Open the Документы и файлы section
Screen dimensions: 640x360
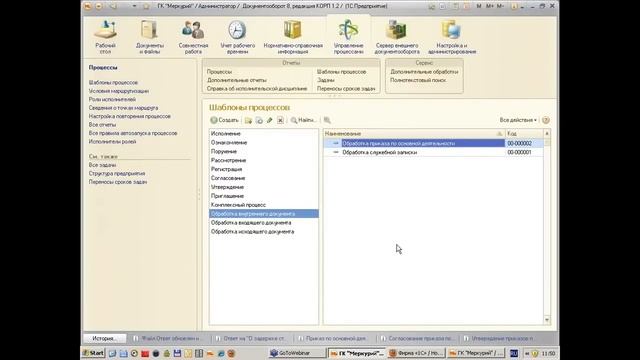click(x=150, y=37)
